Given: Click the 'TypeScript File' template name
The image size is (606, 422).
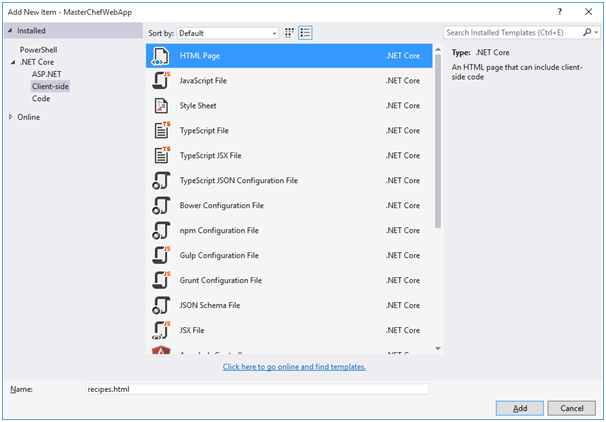Looking at the screenshot, I should [x=204, y=131].
